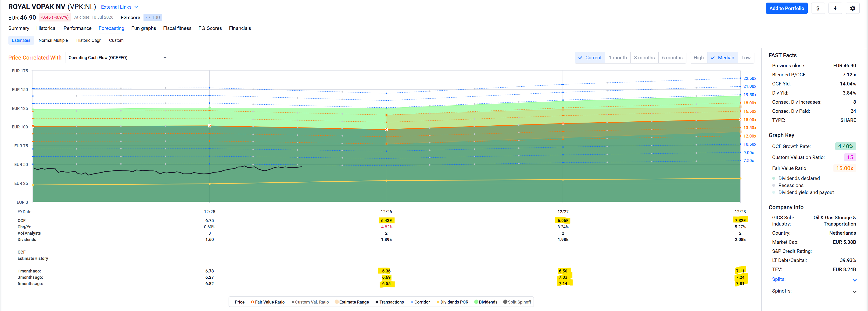The height and width of the screenshot is (311, 868).
Task: Open the Price Correlated With dropdown
Action: click(x=118, y=58)
